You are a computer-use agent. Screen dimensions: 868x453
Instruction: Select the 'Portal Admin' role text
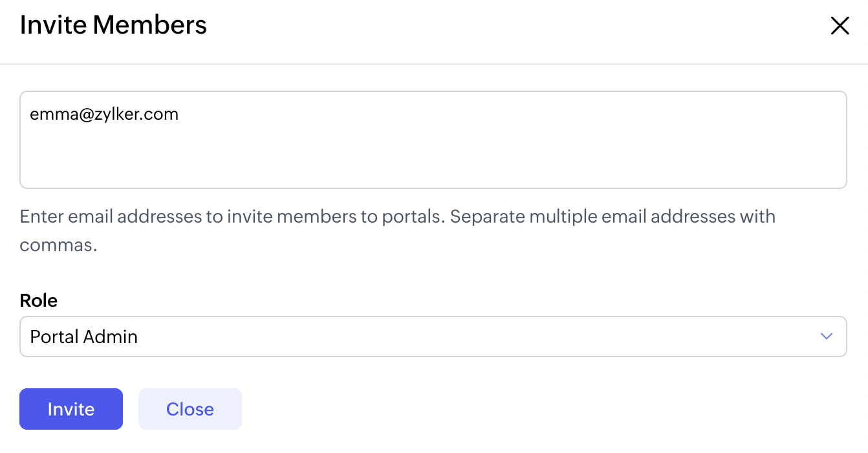click(84, 337)
